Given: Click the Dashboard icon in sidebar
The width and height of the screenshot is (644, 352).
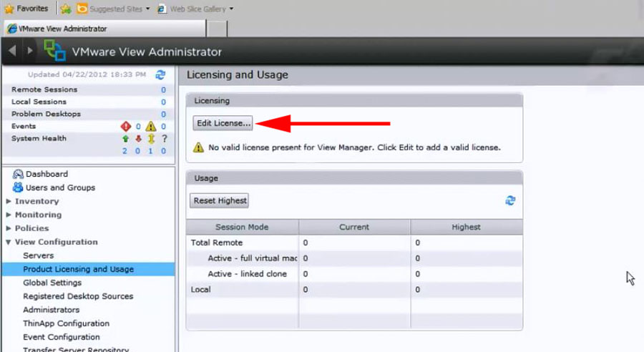Looking at the screenshot, I should [x=18, y=174].
